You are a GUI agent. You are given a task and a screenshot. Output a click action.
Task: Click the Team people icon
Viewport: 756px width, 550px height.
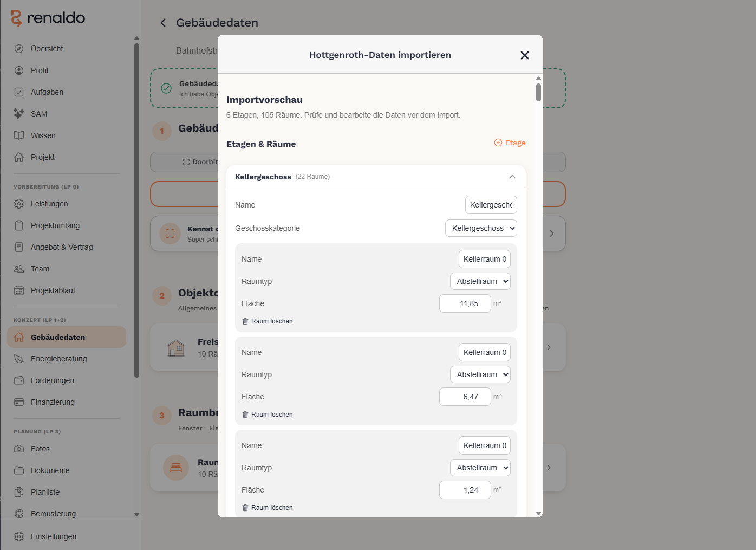19,269
